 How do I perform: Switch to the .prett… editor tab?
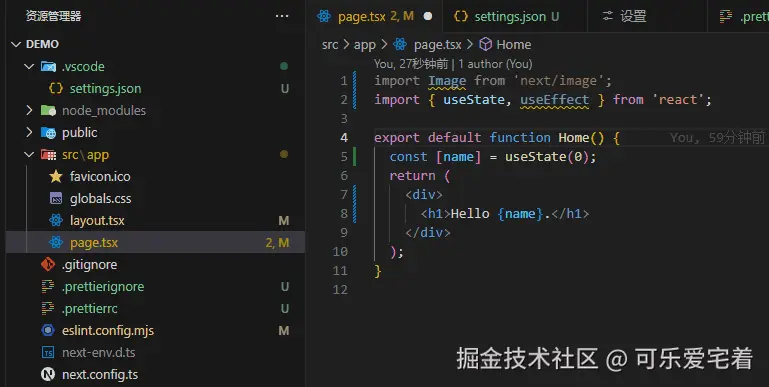click(x=739, y=16)
